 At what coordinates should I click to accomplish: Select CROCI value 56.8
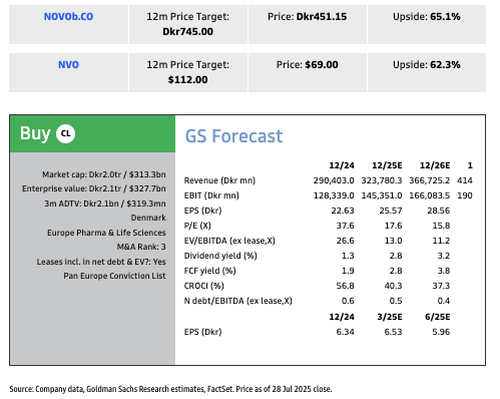coord(345,286)
